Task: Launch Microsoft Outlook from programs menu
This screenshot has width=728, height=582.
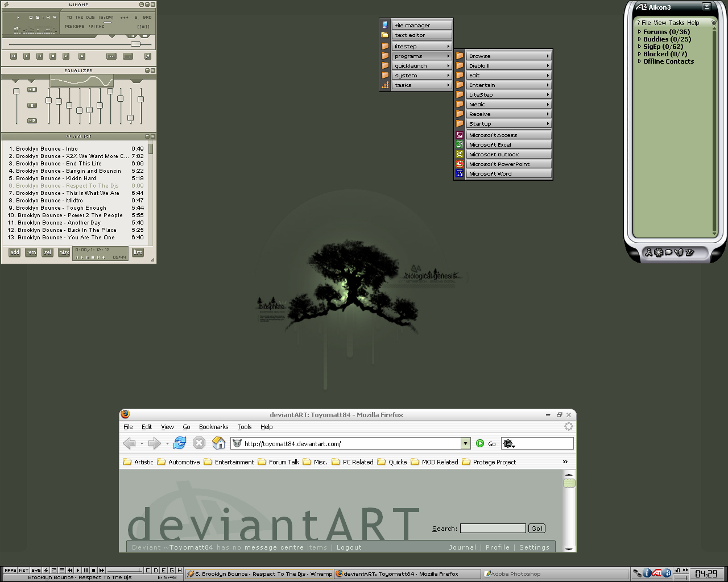Action: 508,155
